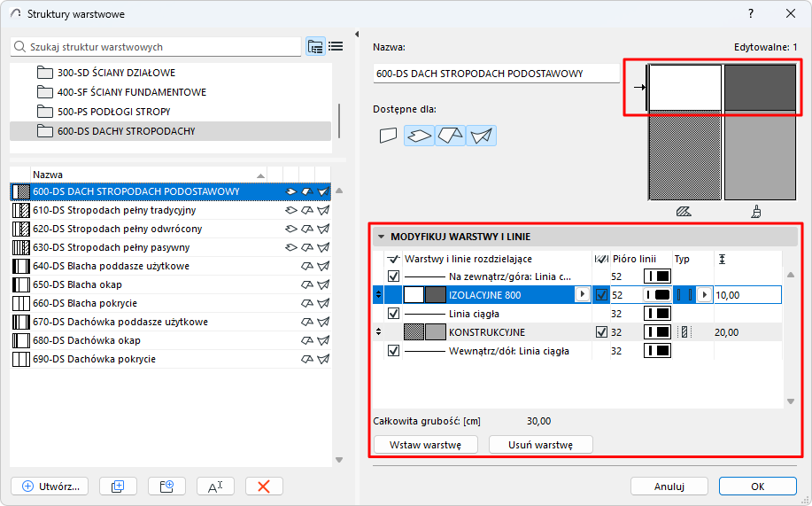Select 620-DS Stropodach pełny odwrócony
This screenshot has width=812, height=506.
coord(170,229)
